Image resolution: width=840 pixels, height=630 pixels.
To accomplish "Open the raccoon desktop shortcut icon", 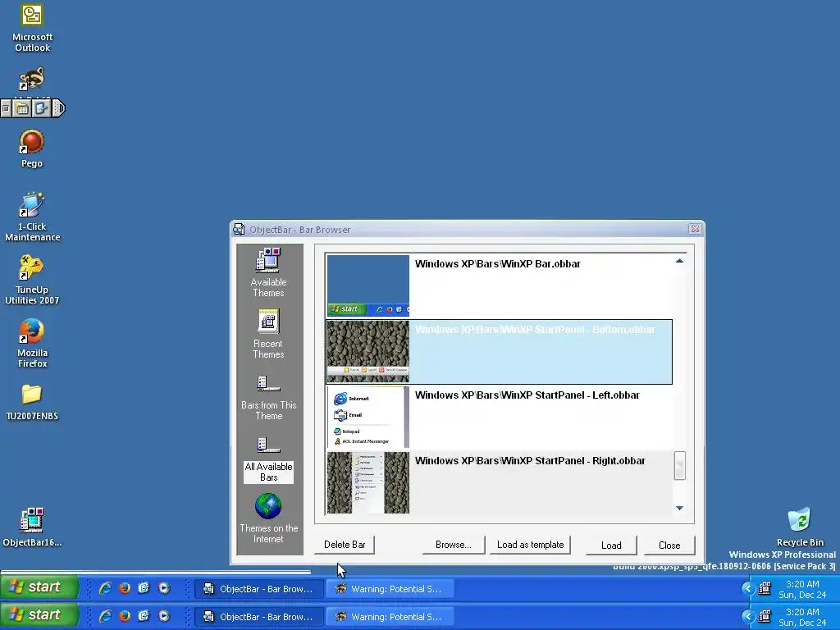I will [x=32, y=80].
